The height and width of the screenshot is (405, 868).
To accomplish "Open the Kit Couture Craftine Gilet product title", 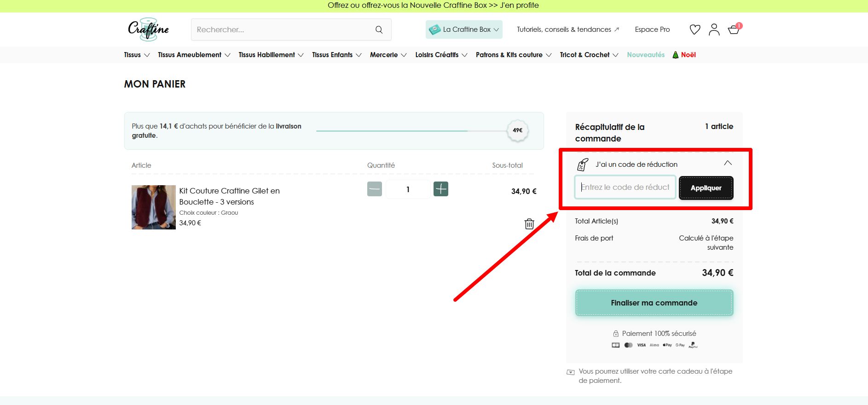I will pos(229,196).
